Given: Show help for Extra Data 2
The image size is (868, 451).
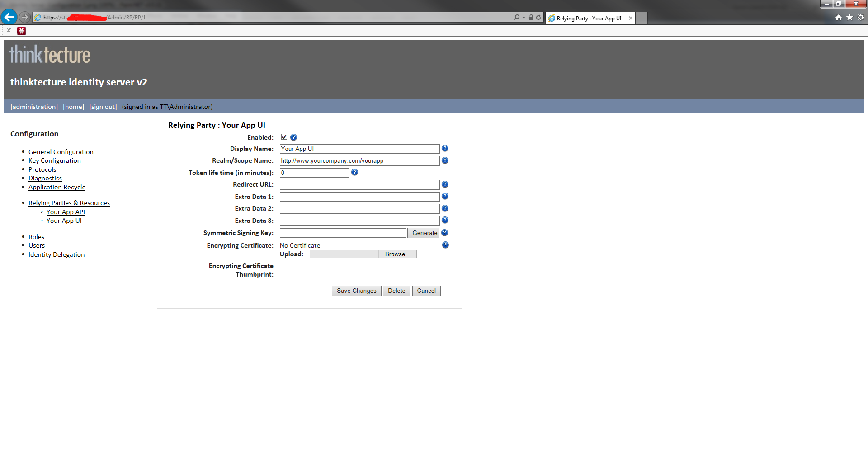Looking at the screenshot, I should pos(445,208).
